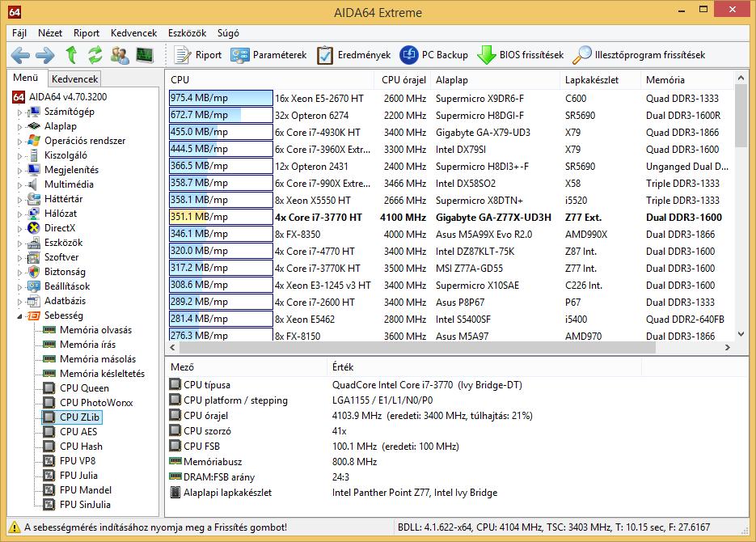Open the Fájl menu
Screen dimensions: 756x542
point(19,33)
